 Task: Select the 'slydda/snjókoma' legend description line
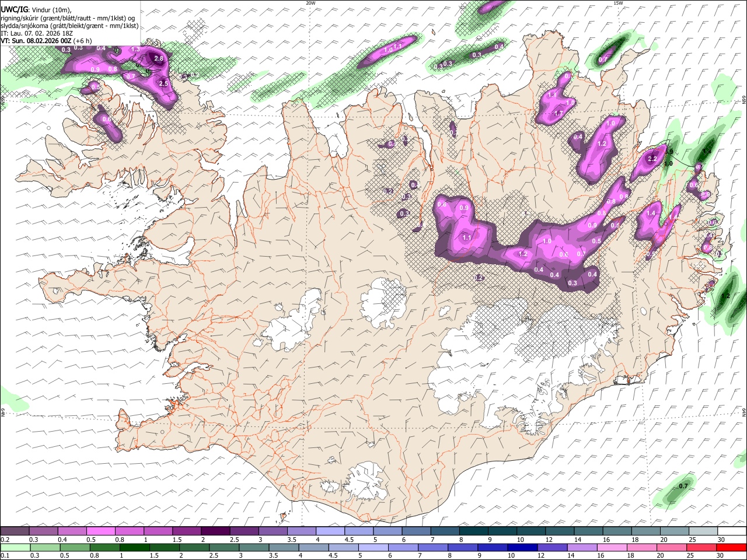[69, 26]
